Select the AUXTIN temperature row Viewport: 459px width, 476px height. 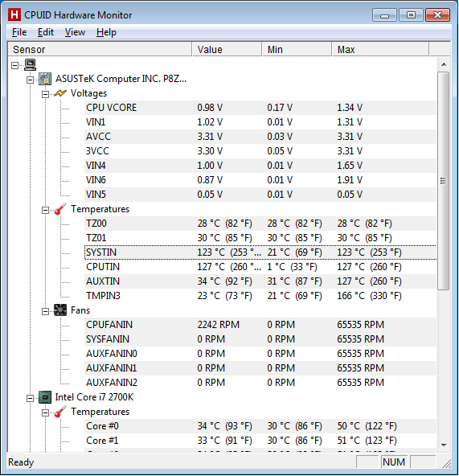click(260, 281)
